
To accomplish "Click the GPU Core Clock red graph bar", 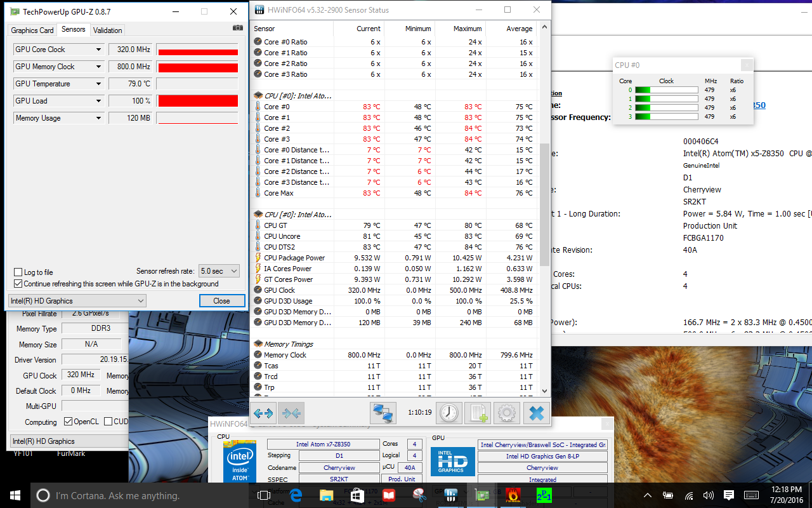I will [198, 52].
